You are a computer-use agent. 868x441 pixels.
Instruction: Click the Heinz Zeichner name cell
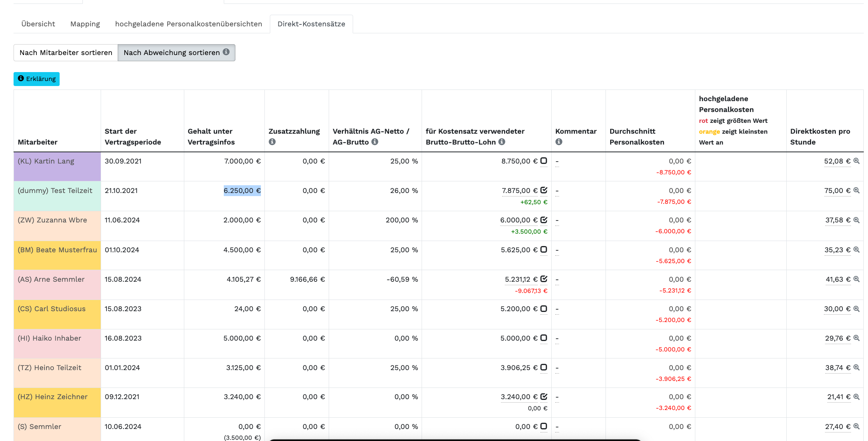57,403
